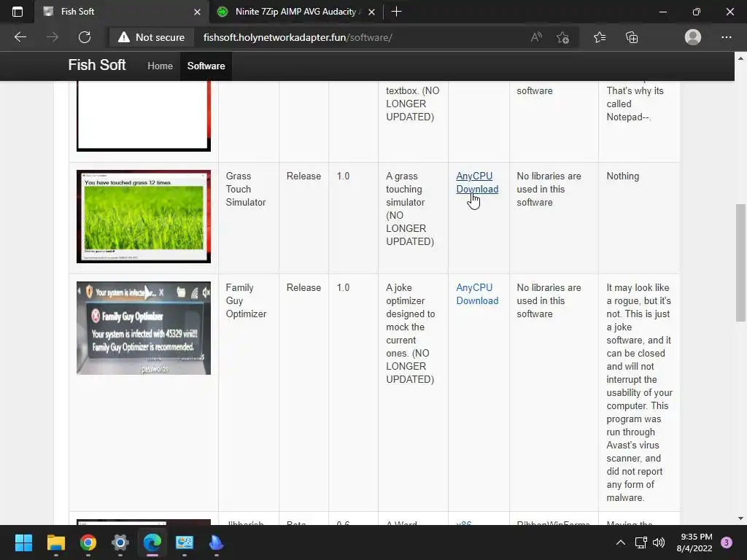747x560 pixels.
Task: Click version 1.0 in Grass Touch row
Action: point(343,176)
